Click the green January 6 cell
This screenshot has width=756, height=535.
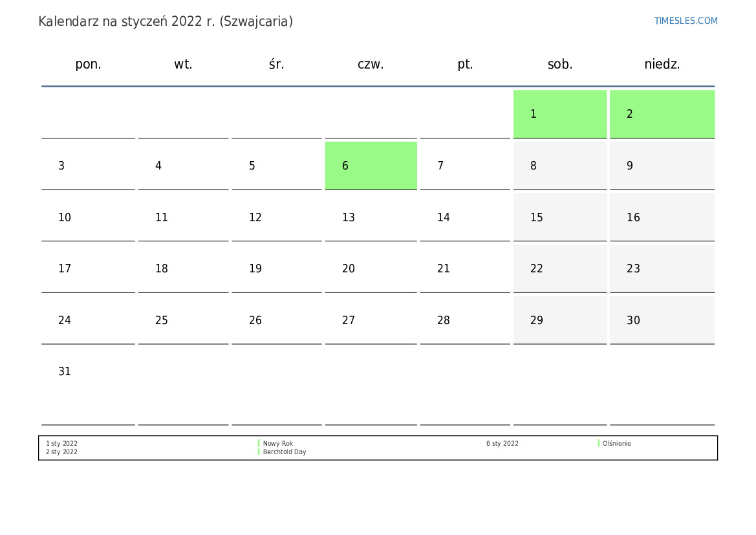(371, 166)
